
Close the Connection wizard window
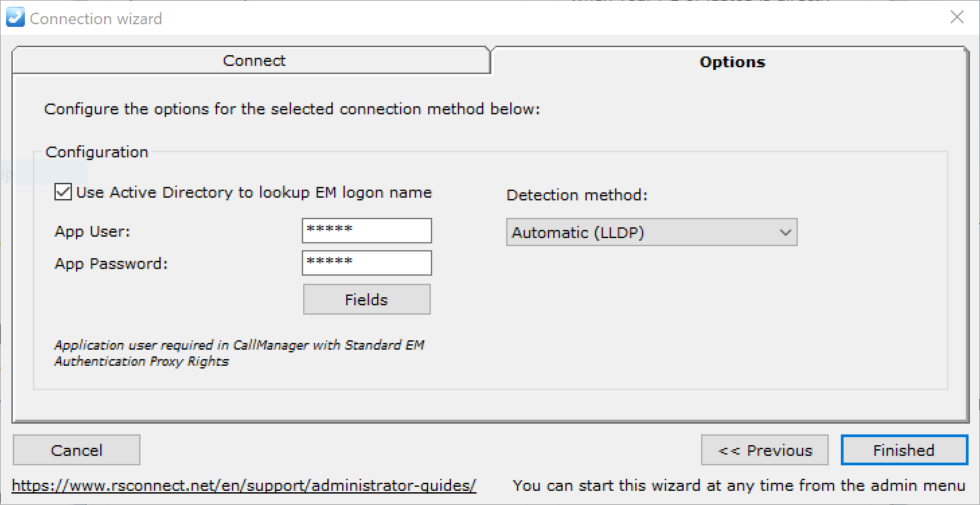(957, 17)
